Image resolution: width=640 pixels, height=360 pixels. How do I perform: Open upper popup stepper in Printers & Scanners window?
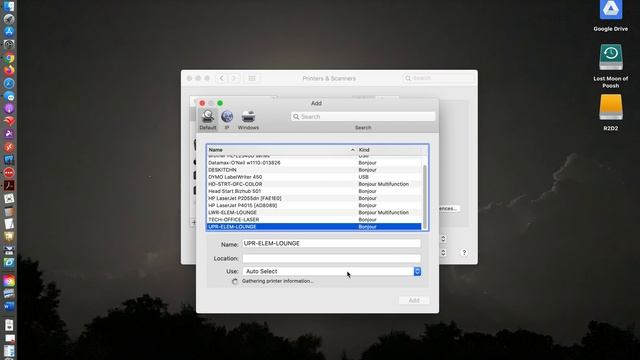[443, 239]
